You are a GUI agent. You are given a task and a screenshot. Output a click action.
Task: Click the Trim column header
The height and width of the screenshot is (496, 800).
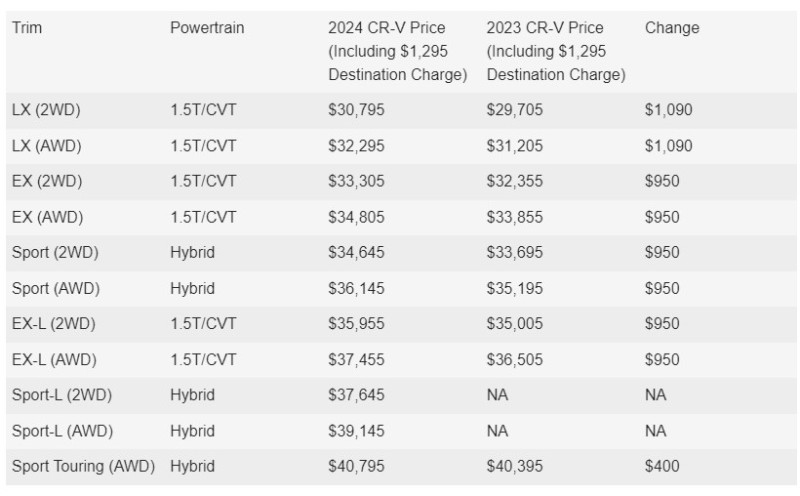(x=27, y=28)
